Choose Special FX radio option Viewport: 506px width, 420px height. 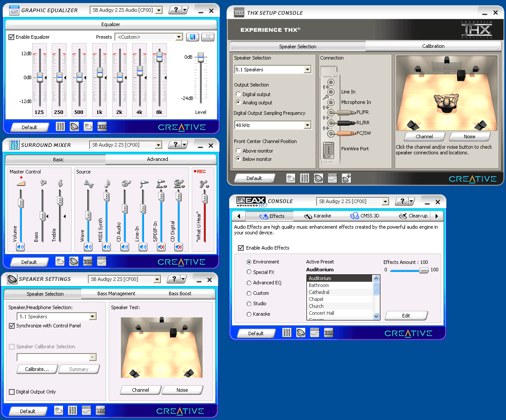pos(249,272)
